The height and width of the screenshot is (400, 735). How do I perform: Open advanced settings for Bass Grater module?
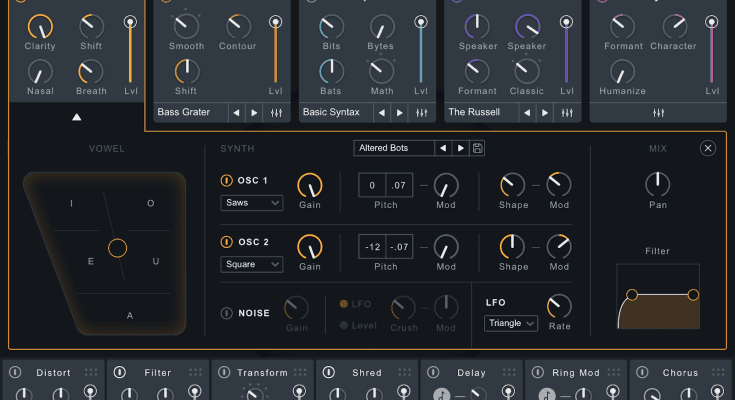(277, 112)
